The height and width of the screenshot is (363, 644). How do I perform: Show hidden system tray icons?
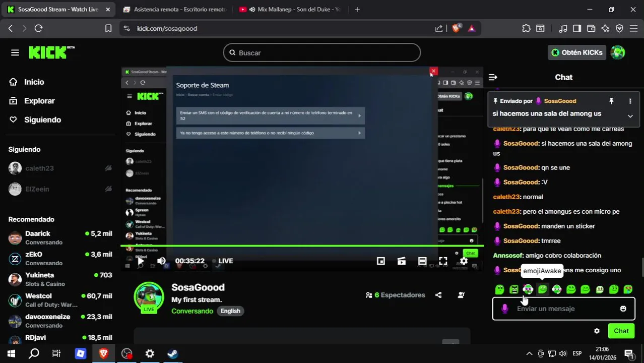(529, 353)
